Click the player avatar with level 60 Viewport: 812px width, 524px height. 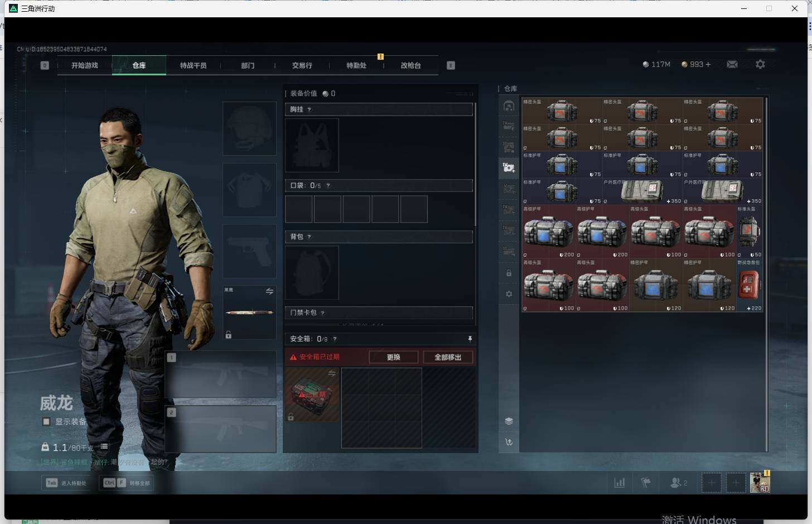(x=760, y=482)
